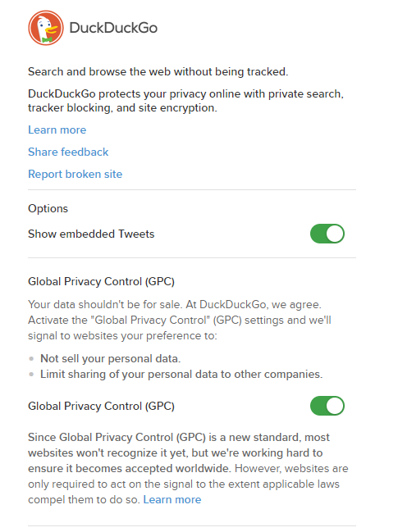The height and width of the screenshot is (532, 398).
Task: Click the 'Search and browse the web' tagline
Action: [158, 72]
